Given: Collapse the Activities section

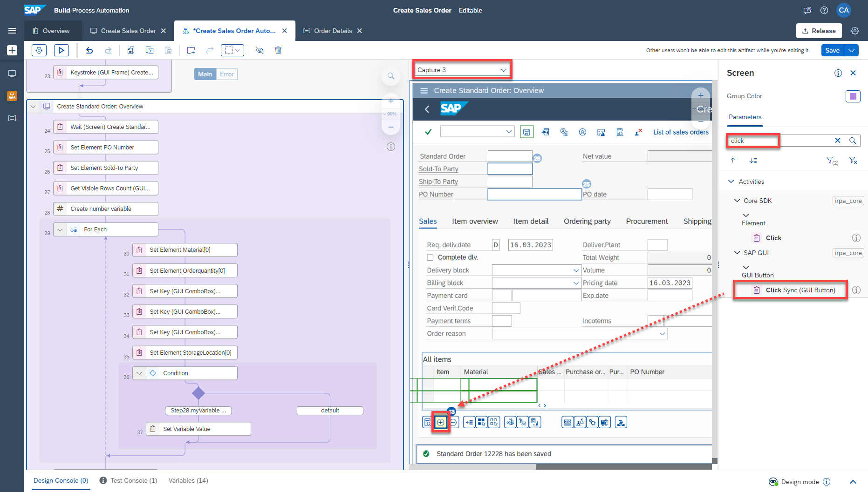Looking at the screenshot, I should click(730, 182).
